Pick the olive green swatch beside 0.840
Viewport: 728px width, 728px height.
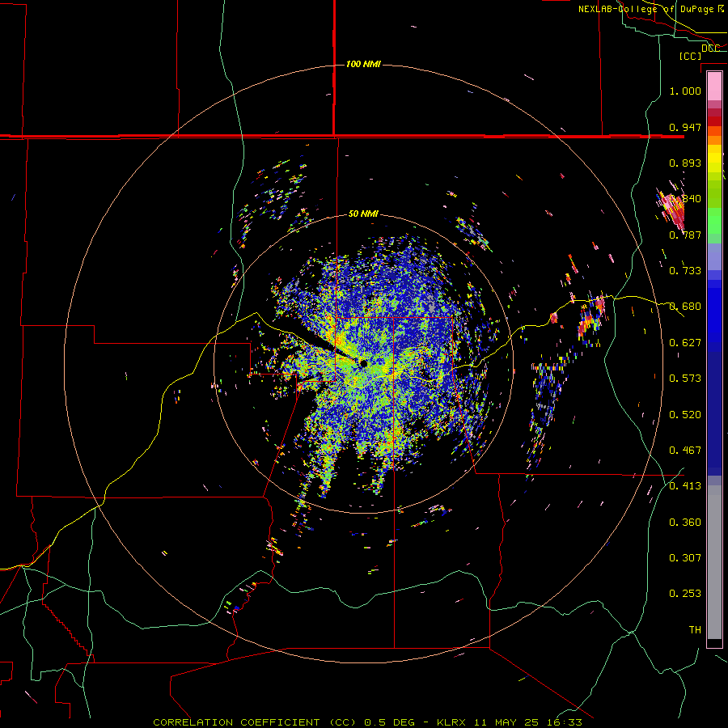[714, 194]
